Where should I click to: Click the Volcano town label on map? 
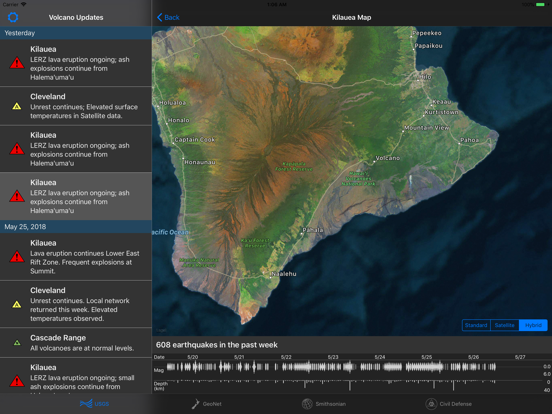[388, 158]
